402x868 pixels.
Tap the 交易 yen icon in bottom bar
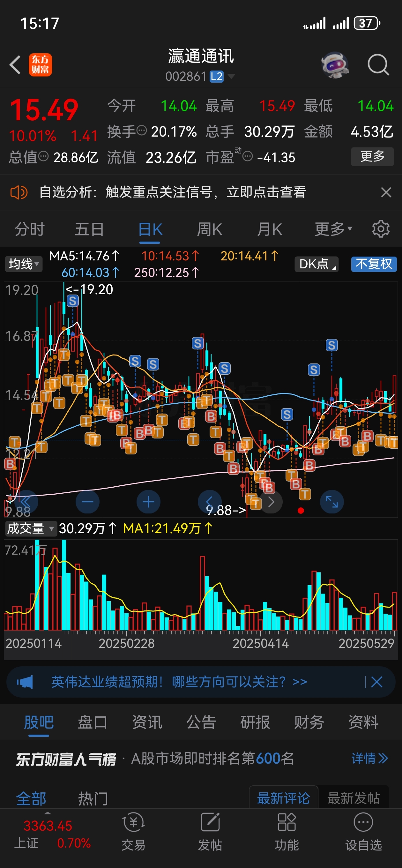[x=133, y=822]
